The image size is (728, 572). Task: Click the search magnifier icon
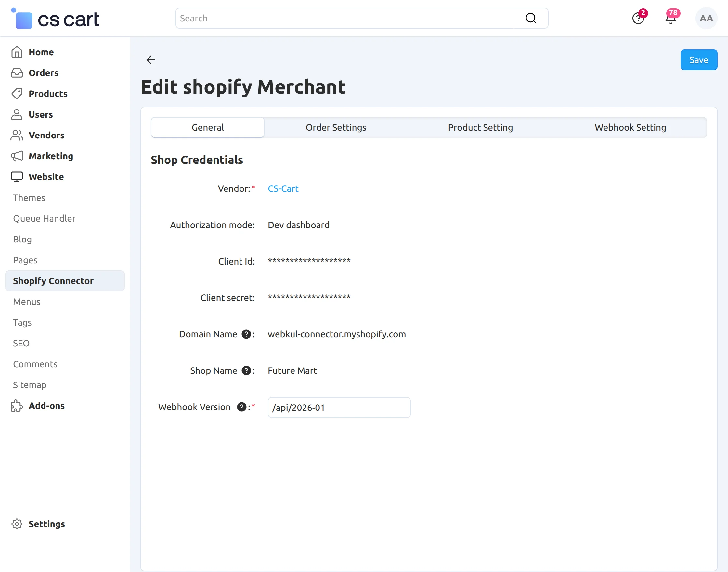(x=531, y=19)
